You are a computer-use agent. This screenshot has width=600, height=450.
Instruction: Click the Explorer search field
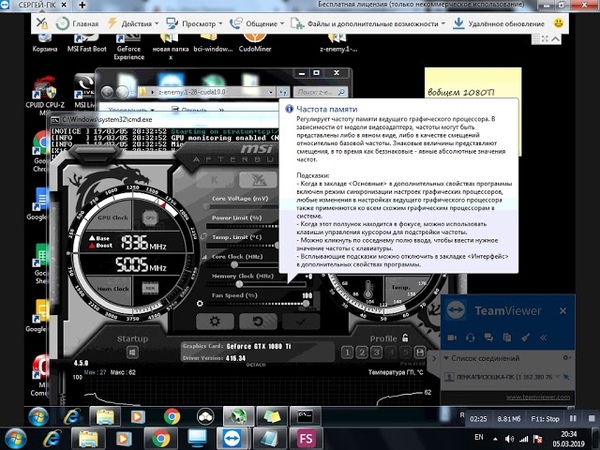tap(320, 92)
